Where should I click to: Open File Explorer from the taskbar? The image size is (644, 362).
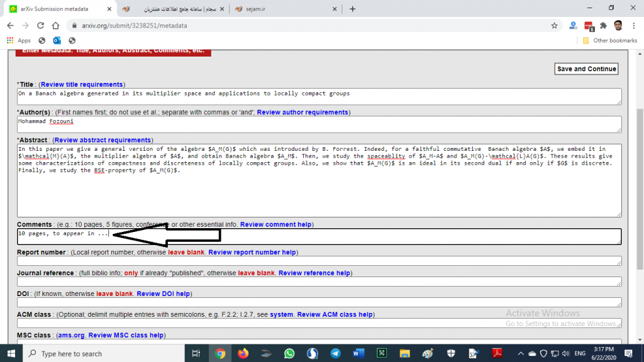[404, 353]
